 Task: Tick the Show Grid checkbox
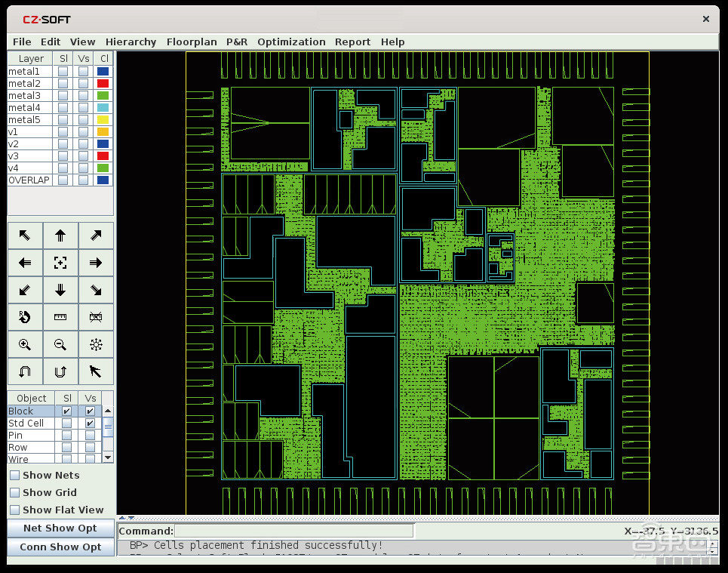[x=15, y=493]
